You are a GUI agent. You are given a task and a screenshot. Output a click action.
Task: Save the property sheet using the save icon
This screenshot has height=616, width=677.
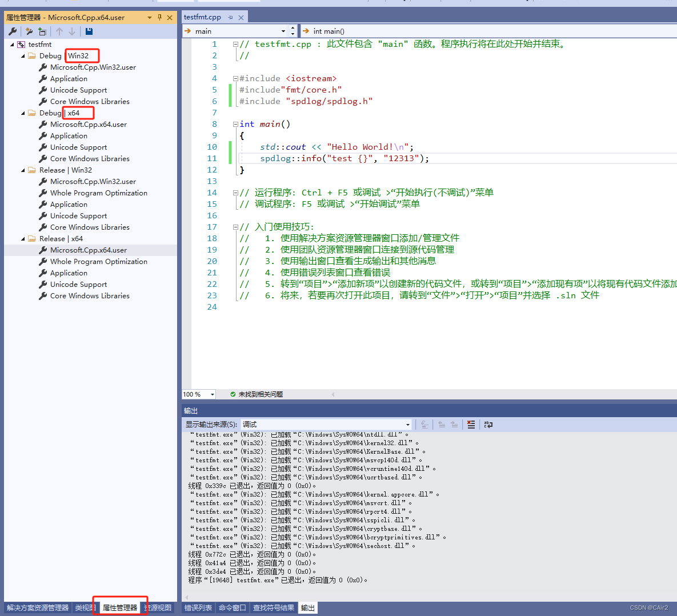(89, 31)
